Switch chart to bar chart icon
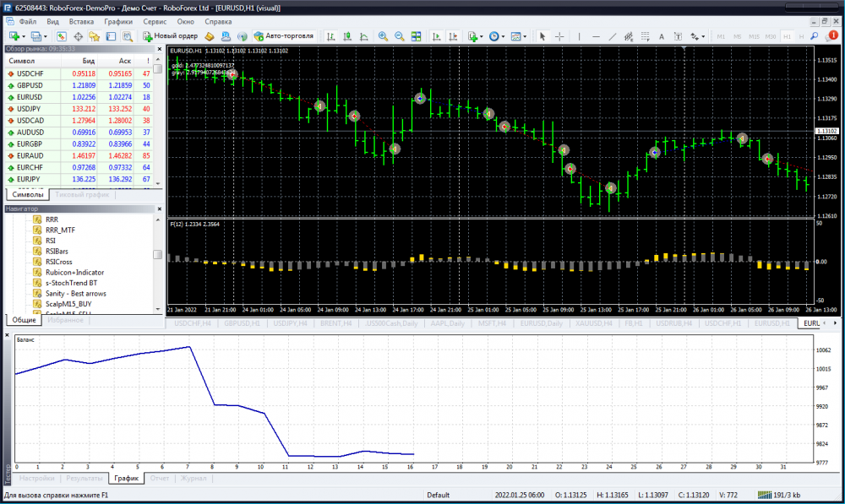 [x=331, y=36]
